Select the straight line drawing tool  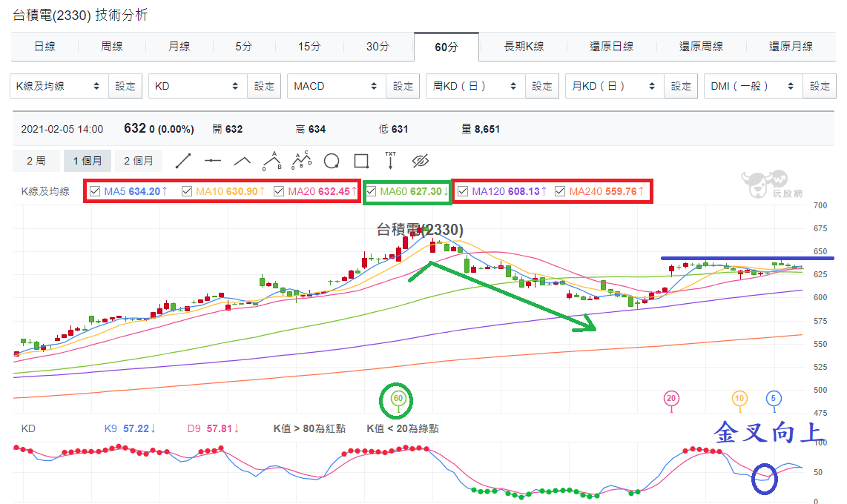pos(183,161)
